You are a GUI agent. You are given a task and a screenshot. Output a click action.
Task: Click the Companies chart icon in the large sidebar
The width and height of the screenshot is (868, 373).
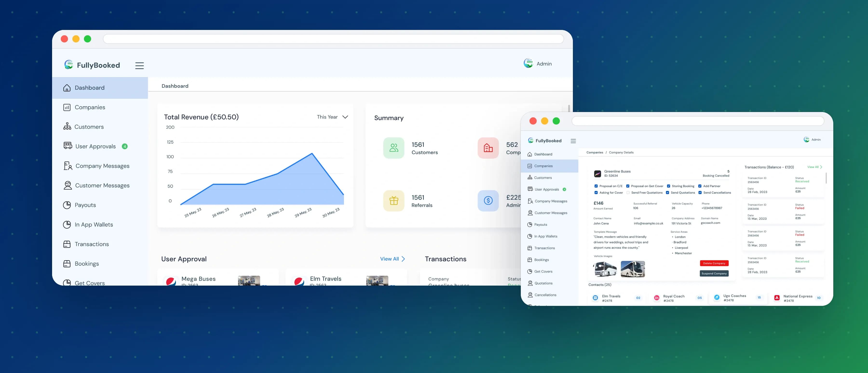point(67,107)
